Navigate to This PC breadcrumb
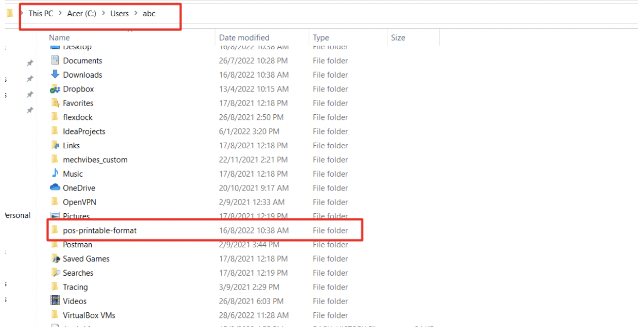644x327 pixels. tap(41, 14)
